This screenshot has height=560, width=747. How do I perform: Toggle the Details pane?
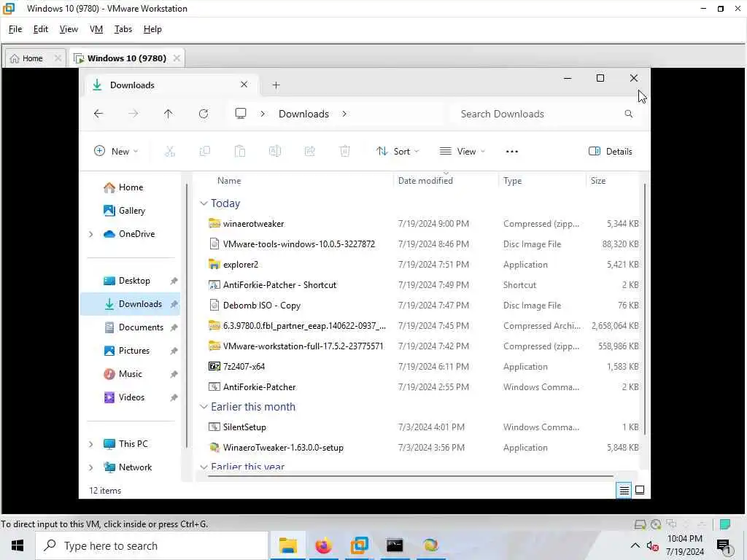point(611,152)
